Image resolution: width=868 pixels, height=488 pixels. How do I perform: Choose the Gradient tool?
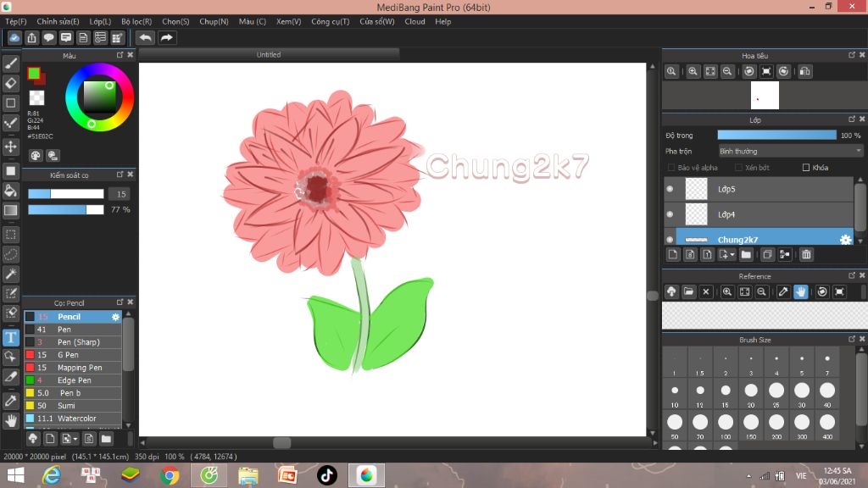[10, 210]
